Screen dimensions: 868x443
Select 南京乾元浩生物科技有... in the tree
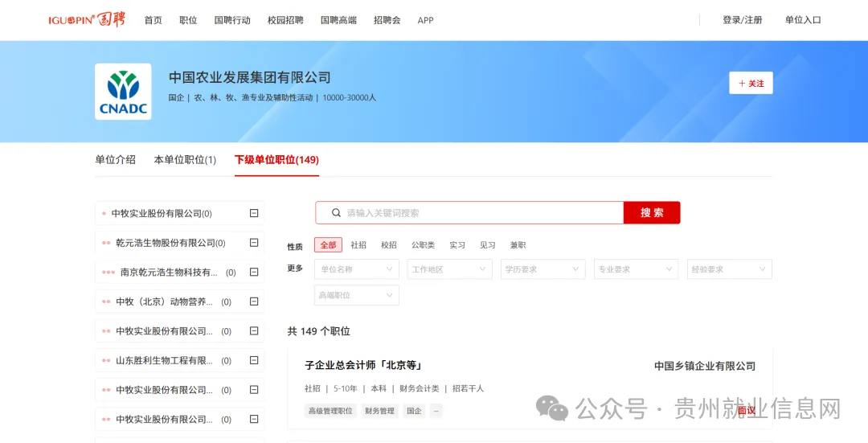coord(169,272)
